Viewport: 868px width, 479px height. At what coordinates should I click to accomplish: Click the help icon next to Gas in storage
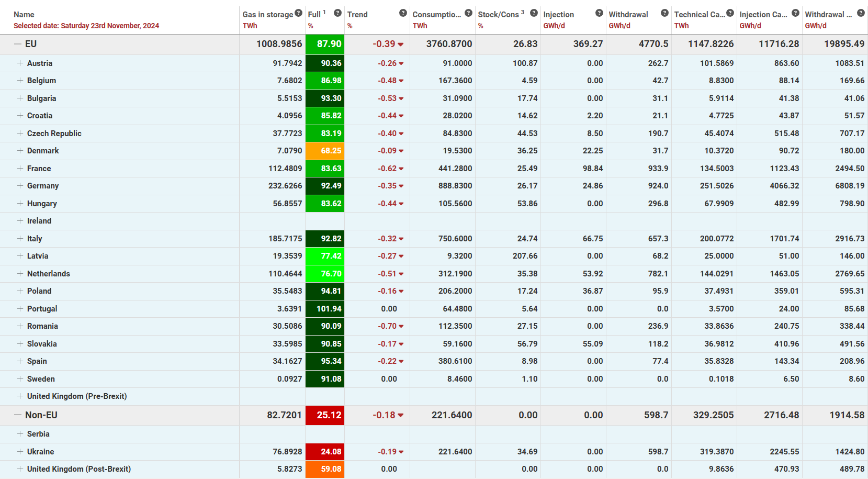(298, 13)
